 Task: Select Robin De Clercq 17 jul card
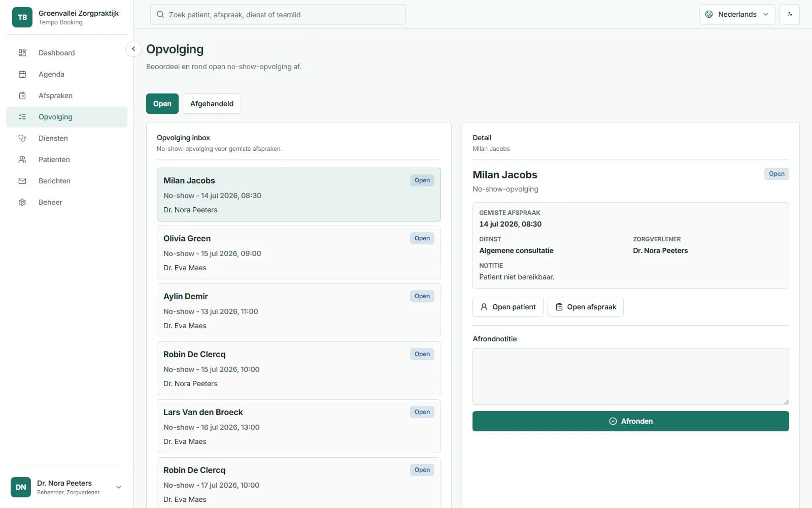coord(299,483)
